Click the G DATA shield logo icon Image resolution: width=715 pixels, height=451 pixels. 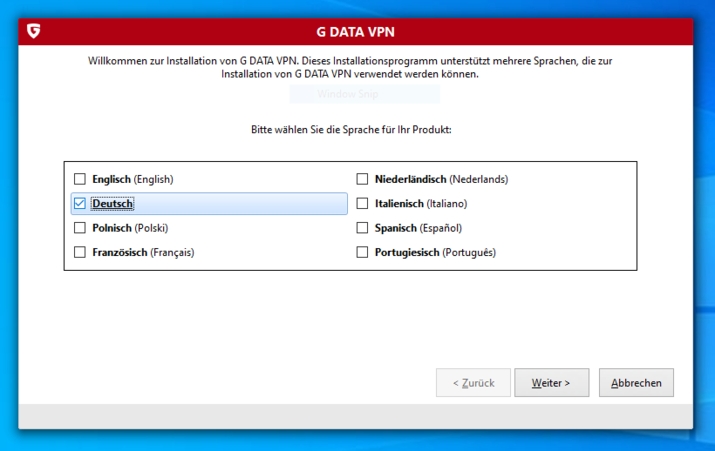(x=33, y=31)
